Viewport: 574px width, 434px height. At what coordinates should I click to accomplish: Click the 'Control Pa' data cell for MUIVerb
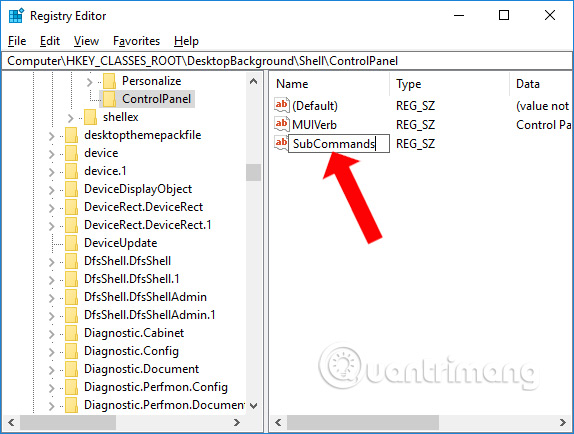point(543,125)
